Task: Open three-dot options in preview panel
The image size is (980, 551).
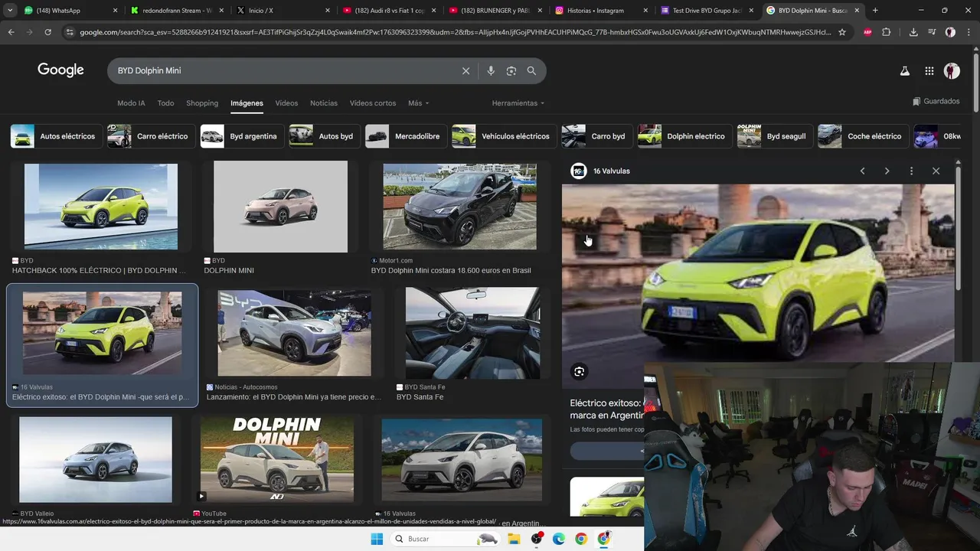Action: coord(911,171)
